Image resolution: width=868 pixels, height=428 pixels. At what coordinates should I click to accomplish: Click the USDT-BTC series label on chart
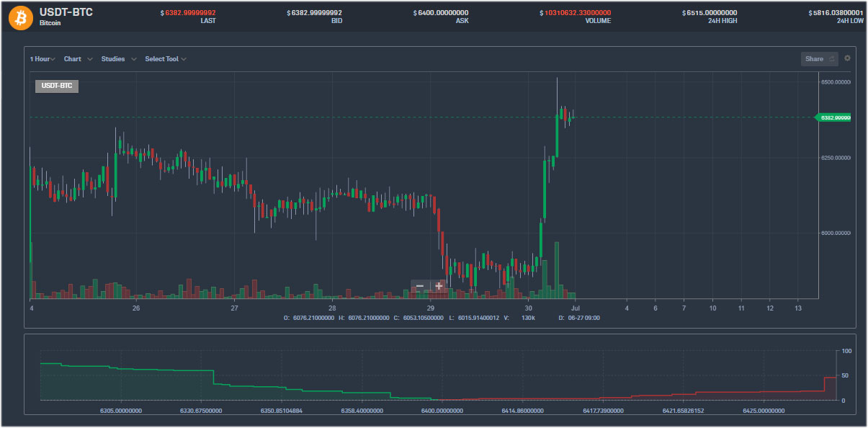point(57,86)
